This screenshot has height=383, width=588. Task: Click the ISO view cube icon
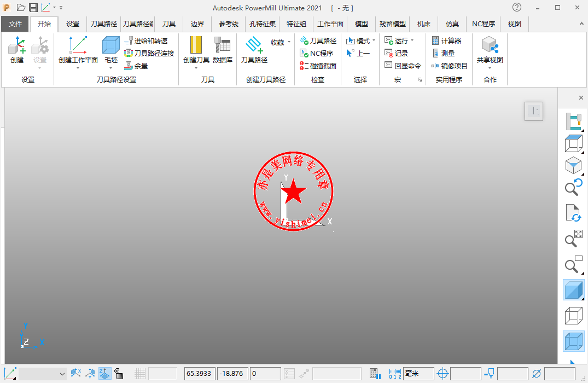click(573, 144)
